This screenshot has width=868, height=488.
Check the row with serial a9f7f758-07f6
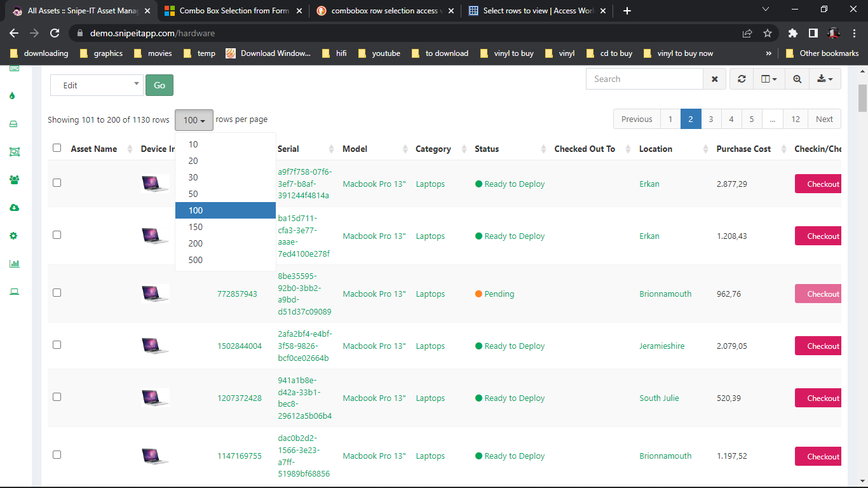coord(57,182)
